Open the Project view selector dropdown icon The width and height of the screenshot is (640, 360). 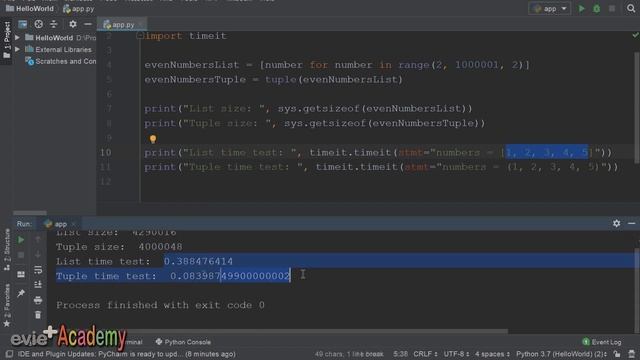click(22, 24)
